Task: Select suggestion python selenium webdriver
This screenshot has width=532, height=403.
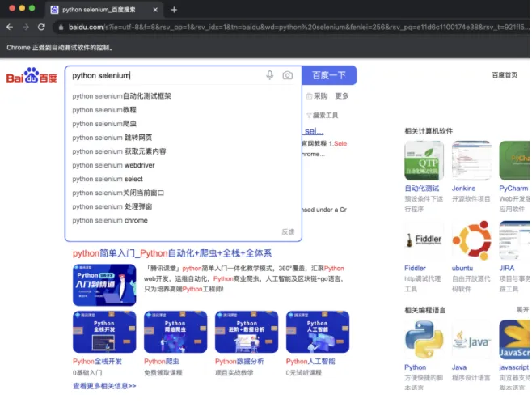Action: click(x=113, y=165)
